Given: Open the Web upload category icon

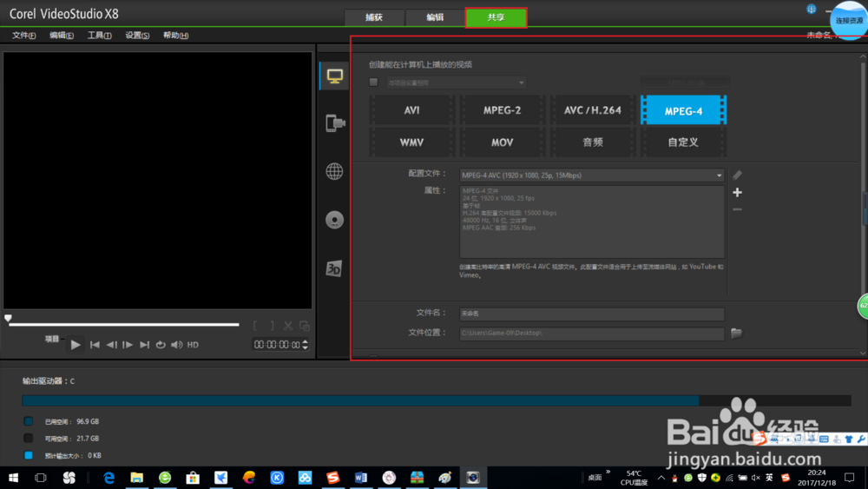Looking at the screenshot, I should pyautogui.click(x=334, y=171).
